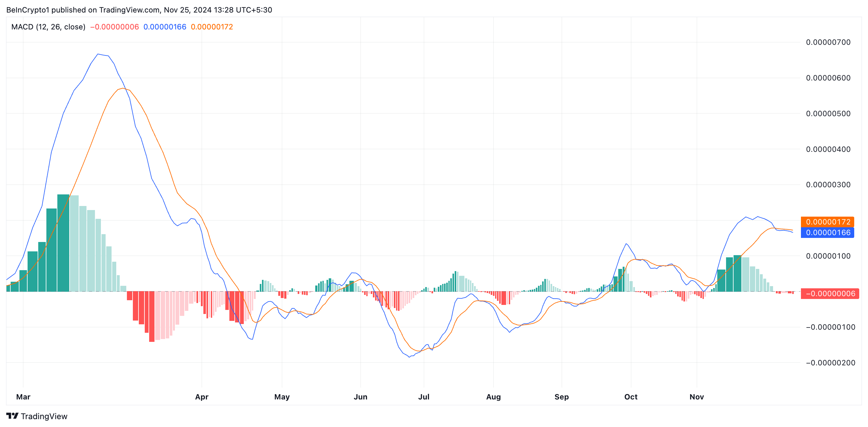Viewport: 868px width, 427px height.
Task: Click the blue 0.00000166 price axis label
Action: 827,232
